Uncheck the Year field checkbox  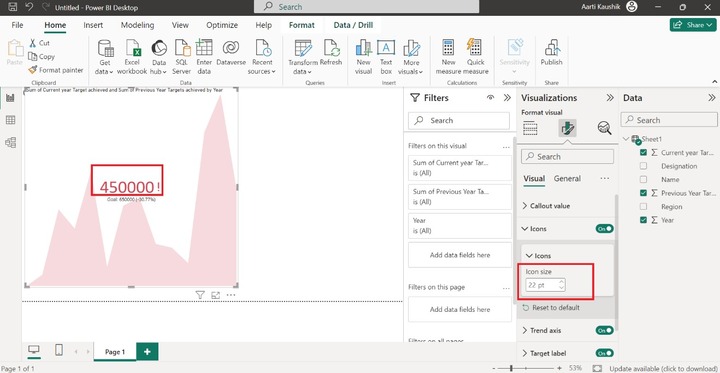[x=643, y=220]
